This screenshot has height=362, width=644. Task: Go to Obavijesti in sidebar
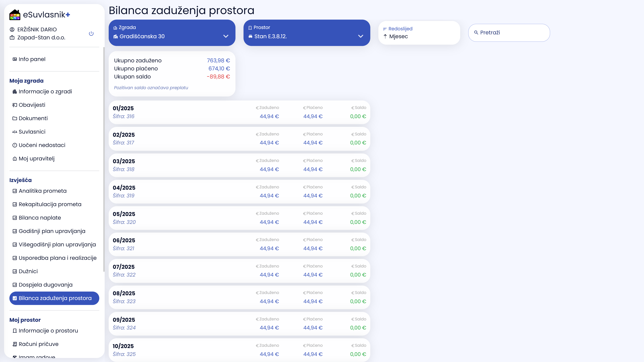[x=54, y=105]
